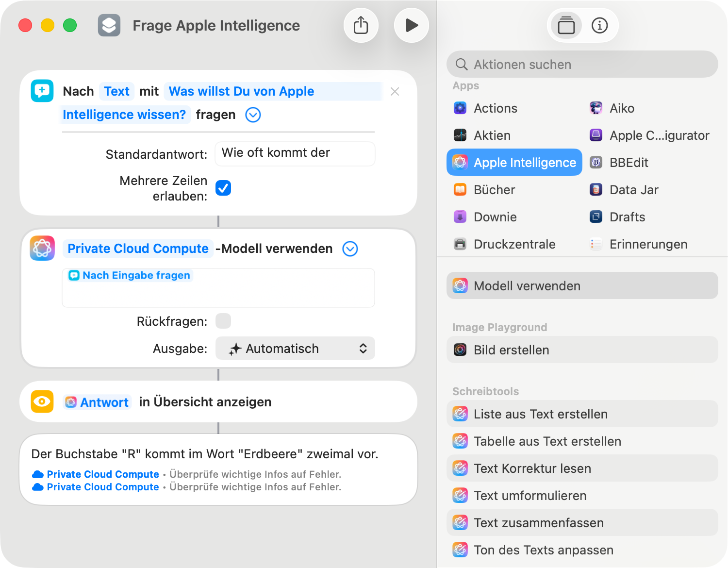The image size is (728, 568).
Task: Add the Text umformulieren action
Action: [582, 495]
